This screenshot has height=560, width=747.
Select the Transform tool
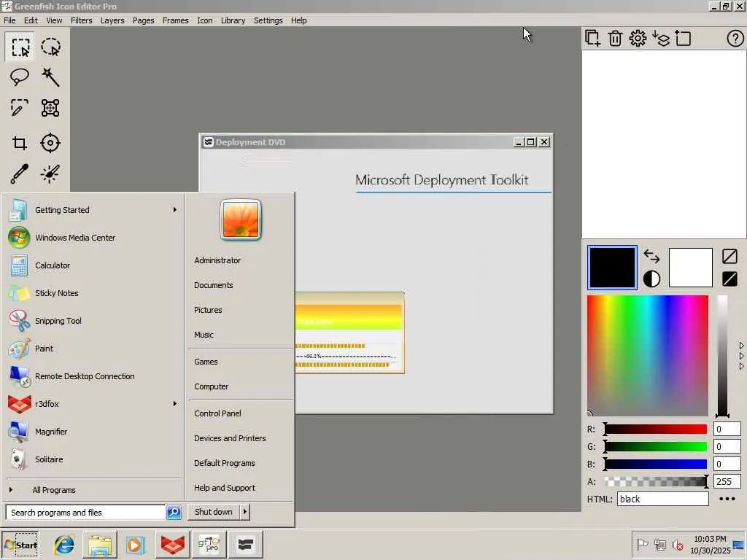(50, 108)
